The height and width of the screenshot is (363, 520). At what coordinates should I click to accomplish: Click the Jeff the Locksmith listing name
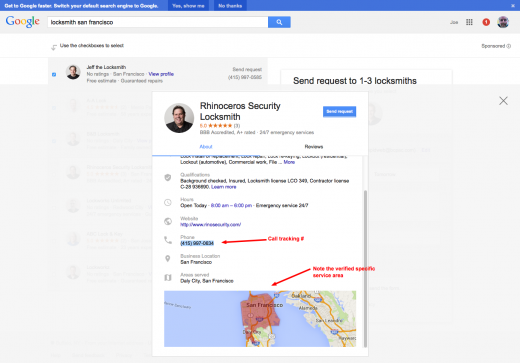(106, 67)
